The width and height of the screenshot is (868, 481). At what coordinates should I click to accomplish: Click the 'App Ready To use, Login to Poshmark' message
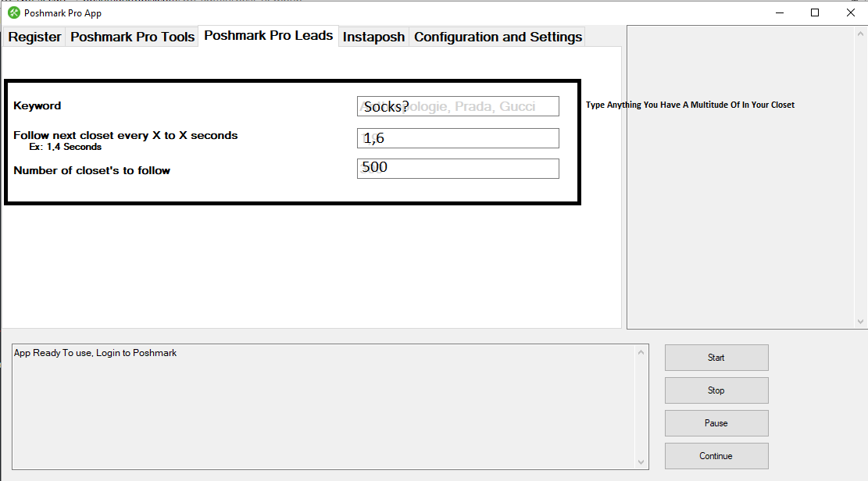click(95, 353)
